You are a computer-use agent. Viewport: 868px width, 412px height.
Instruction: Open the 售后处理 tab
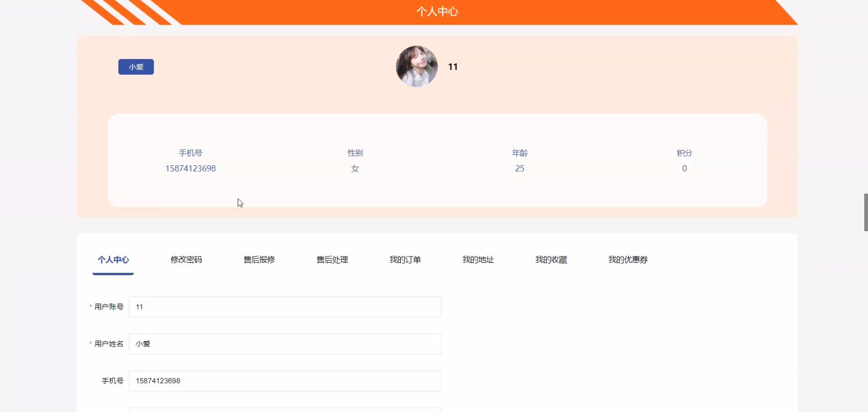click(x=332, y=260)
